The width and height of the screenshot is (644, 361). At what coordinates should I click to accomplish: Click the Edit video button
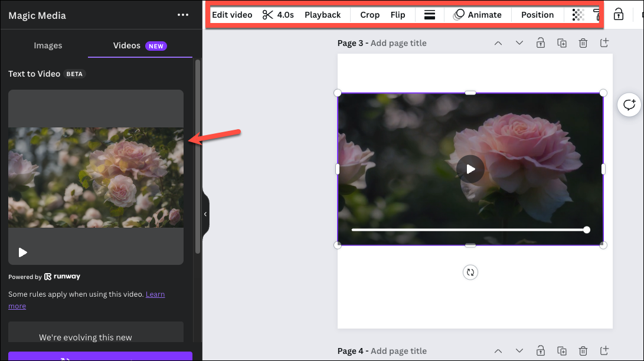click(232, 14)
